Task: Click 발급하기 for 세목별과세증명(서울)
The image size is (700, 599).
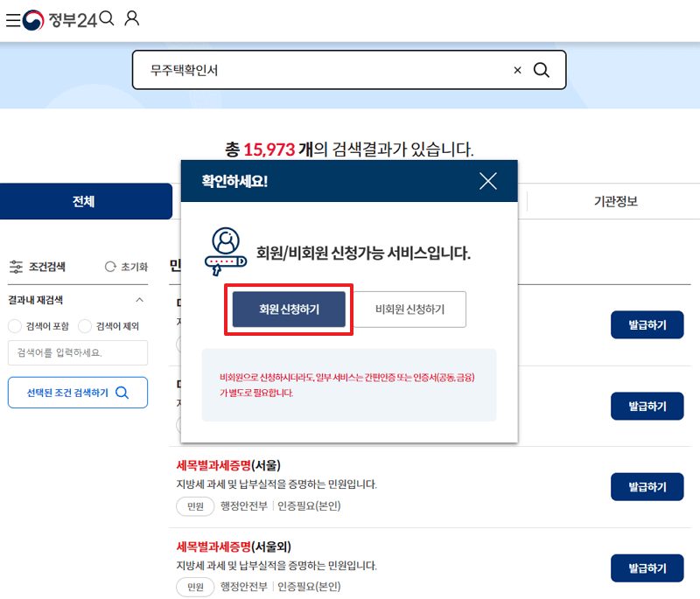Action: [x=647, y=486]
